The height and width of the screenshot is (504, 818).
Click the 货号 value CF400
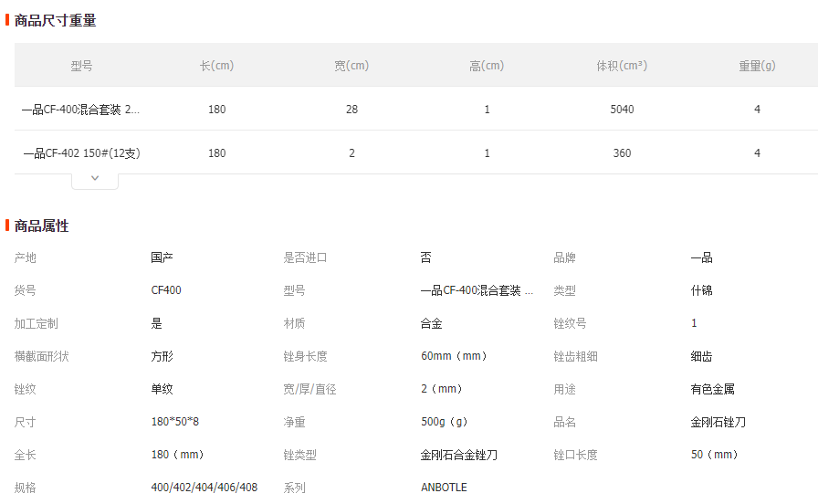point(166,290)
